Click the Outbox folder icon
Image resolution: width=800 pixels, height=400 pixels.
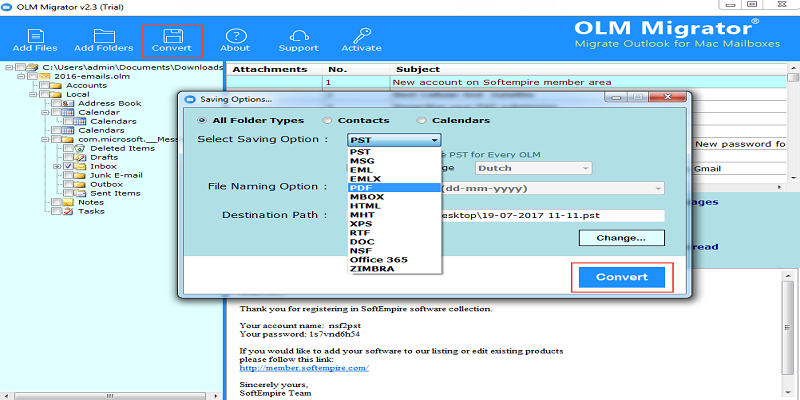tap(80, 184)
